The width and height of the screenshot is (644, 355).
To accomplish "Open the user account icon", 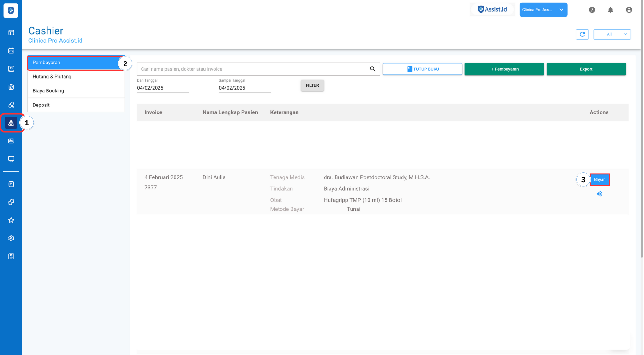I will click(629, 10).
